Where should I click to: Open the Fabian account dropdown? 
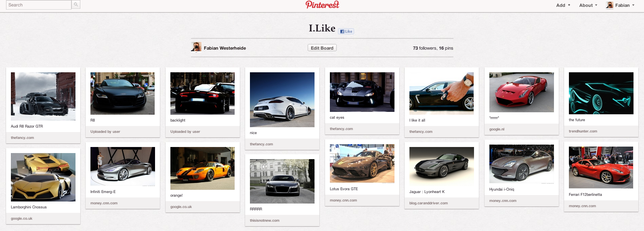pyautogui.click(x=625, y=5)
